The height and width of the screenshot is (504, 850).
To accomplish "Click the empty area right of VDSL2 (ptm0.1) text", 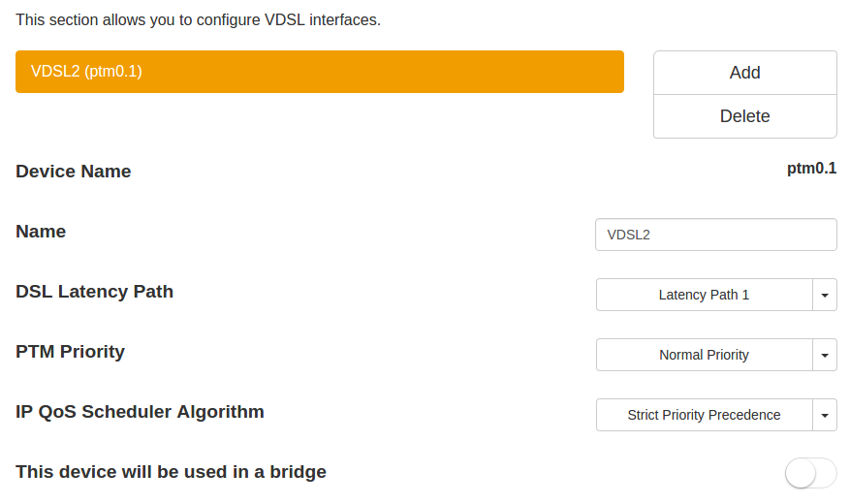I will pyautogui.click(x=388, y=72).
